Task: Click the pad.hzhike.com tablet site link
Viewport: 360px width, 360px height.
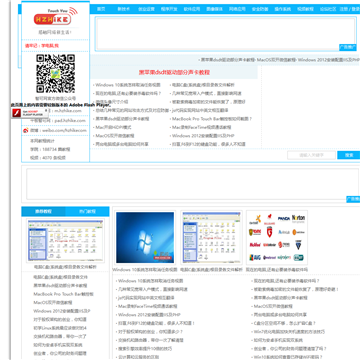Action: (69, 121)
